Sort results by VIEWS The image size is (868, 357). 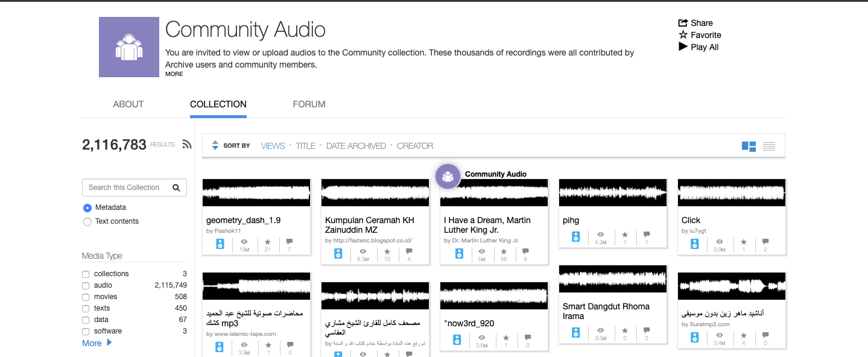coord(273,146)
